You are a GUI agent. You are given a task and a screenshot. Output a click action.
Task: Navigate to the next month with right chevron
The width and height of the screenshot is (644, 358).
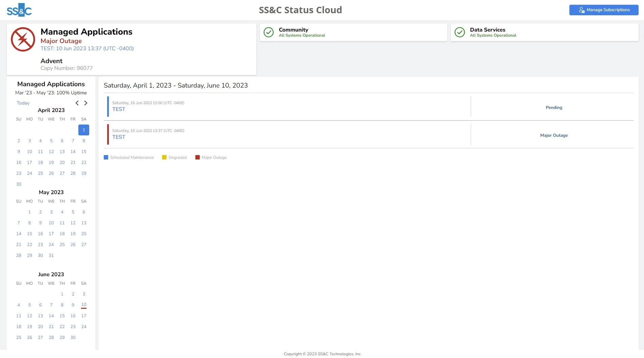(86, 103)
